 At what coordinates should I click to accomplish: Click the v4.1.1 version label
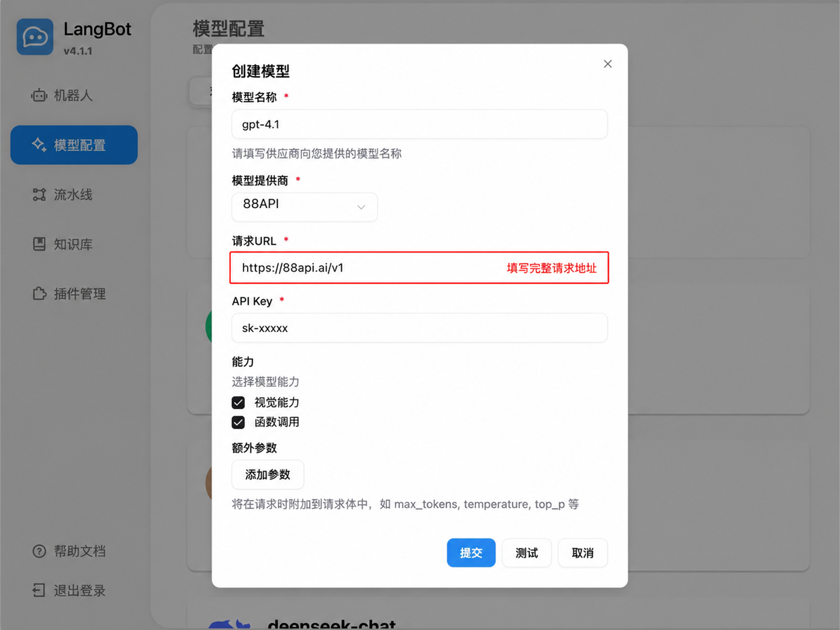pos(78,51)
